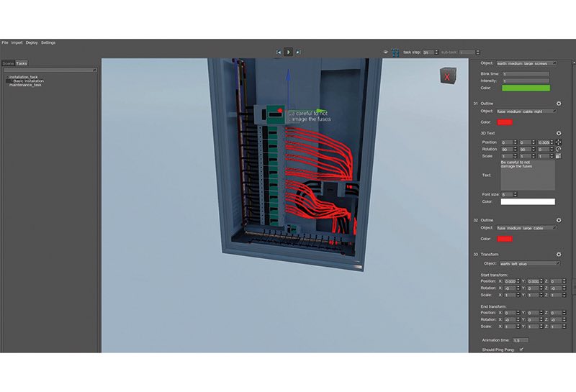Screen dimensions: 576x392
Task: Open the Deploy menu
Action: point(32,42)
